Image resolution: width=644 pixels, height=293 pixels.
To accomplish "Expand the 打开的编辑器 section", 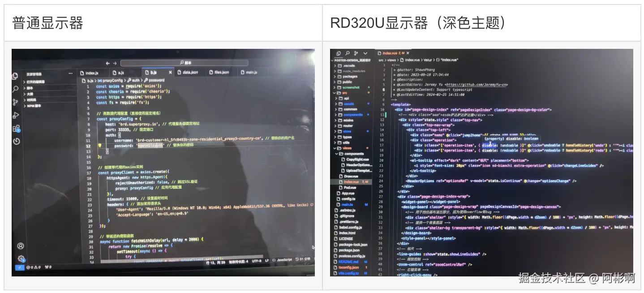I will 35,82.
